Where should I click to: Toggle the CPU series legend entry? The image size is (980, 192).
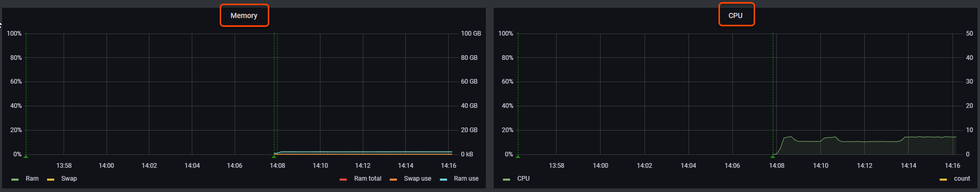click(524, 179)
